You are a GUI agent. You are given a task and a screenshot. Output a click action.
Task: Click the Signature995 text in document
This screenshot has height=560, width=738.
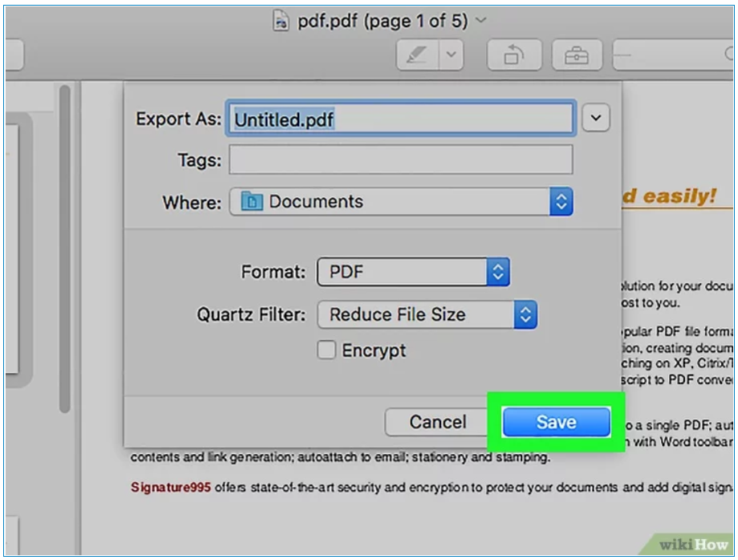tap(170, 487)
